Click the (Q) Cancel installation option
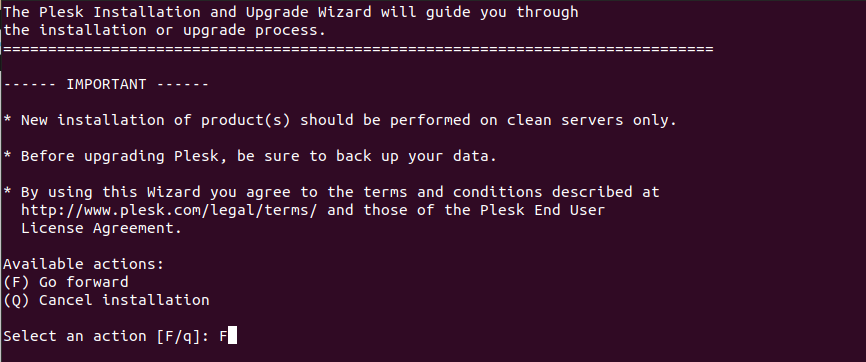The image size is (866, 362). click(106, 301)
